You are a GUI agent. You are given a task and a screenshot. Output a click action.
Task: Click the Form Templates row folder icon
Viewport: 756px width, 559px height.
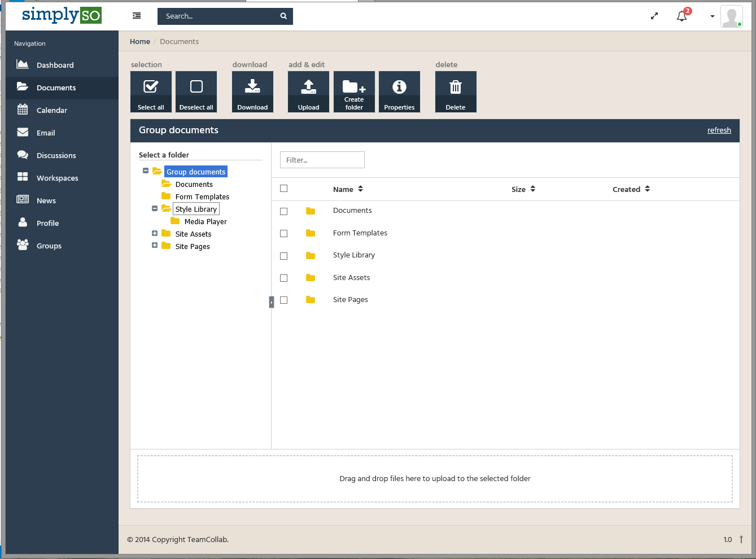point(311,233)
